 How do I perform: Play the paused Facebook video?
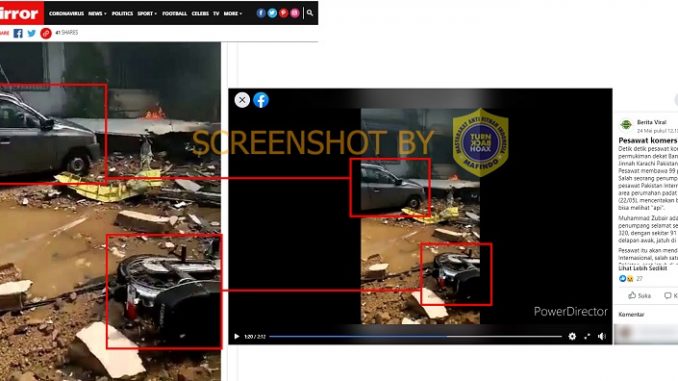(x=237, y=336)
